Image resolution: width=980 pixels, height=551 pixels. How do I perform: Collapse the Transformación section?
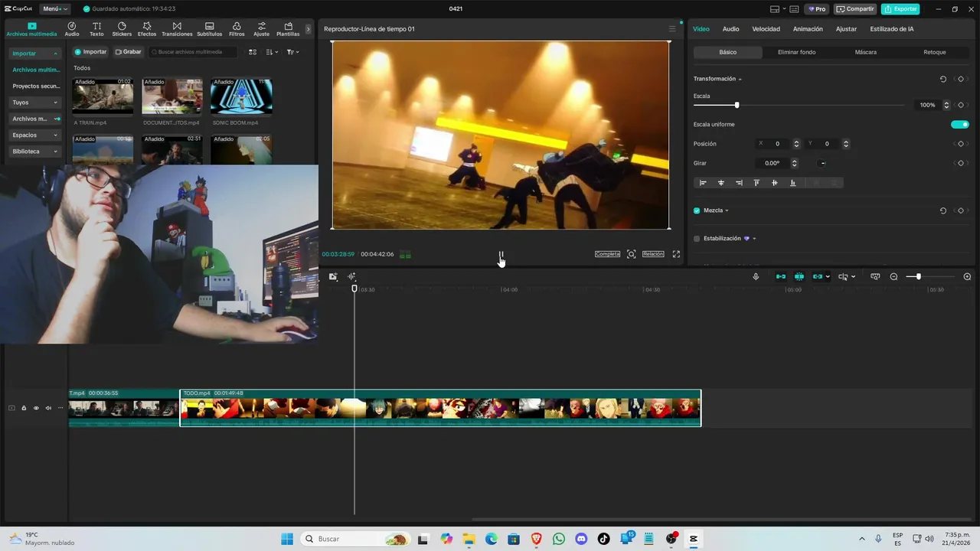740,79
